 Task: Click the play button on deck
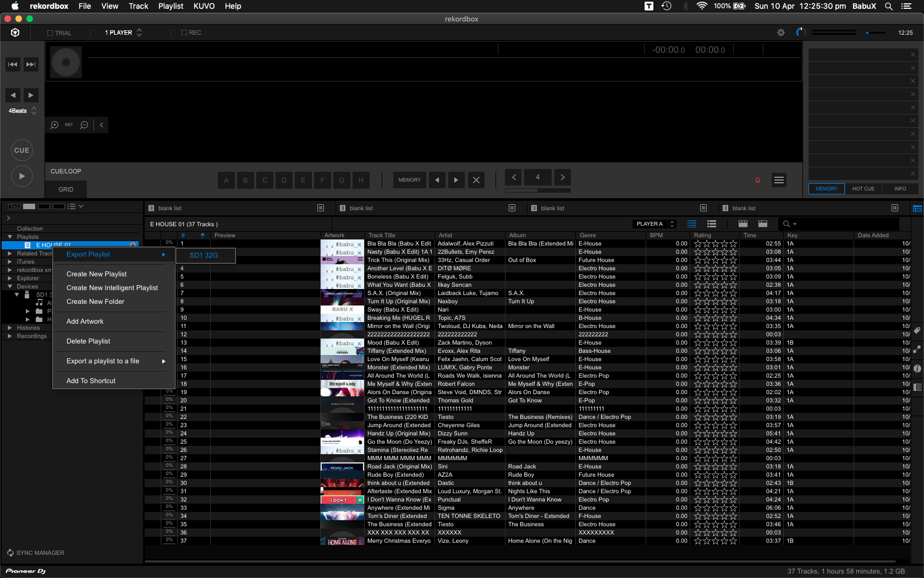[22, 176]
